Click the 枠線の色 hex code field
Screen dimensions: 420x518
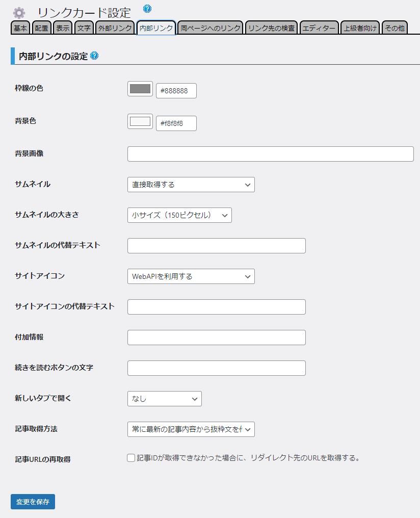click(176, 91)
